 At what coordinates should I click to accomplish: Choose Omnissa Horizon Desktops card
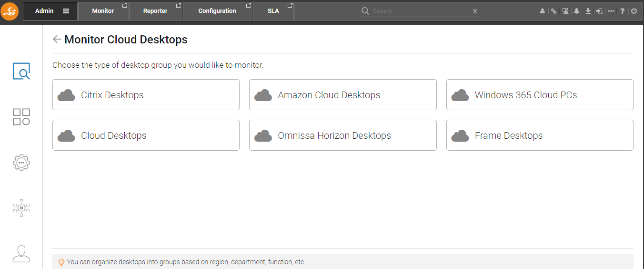343,135
